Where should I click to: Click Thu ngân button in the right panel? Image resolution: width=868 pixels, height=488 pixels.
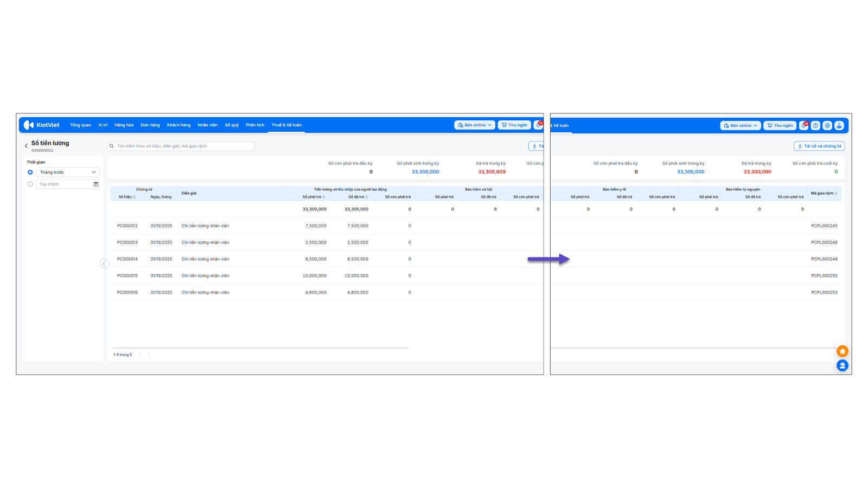point(780,125)
